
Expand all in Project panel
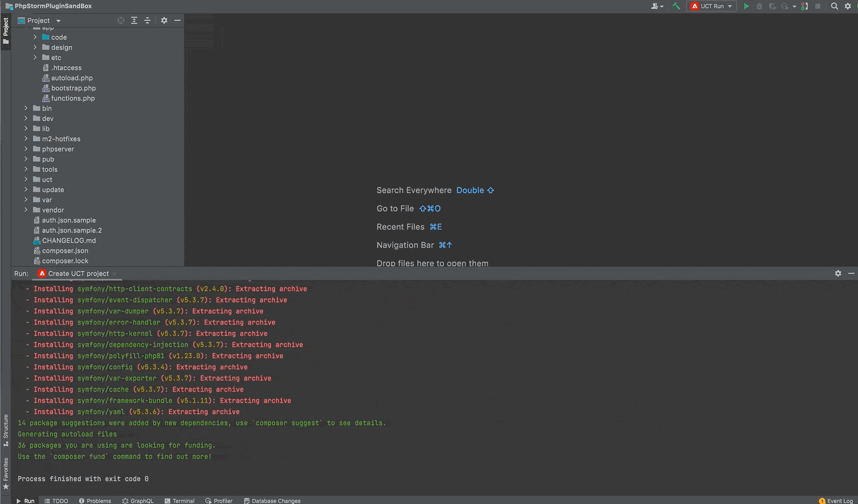pyautogui.click(x=134, y=20)
